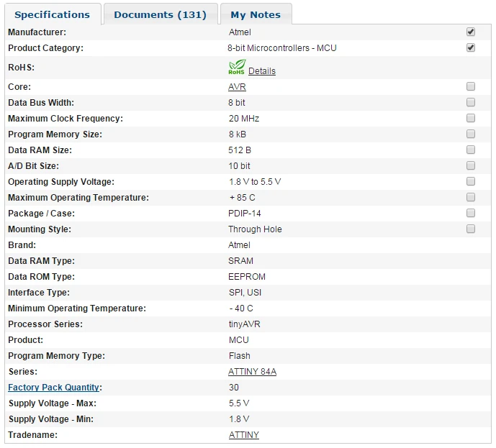Click the '5.5 V' Supply Voltage Max value
Viewport: 496px width, 448px height.
click(x=239, y=403)
